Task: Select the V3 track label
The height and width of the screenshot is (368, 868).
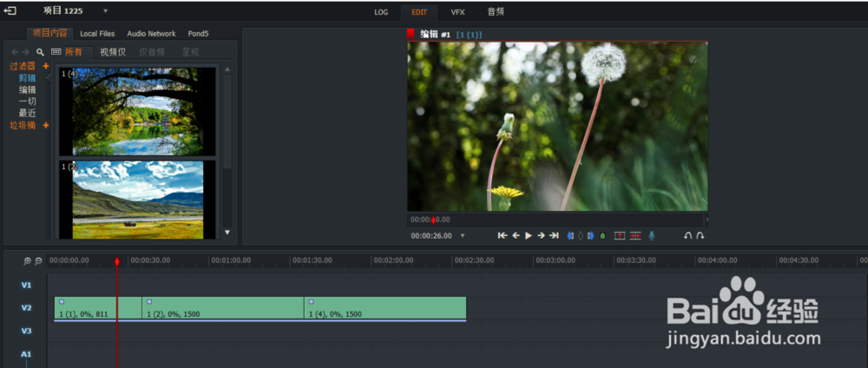Action: (x=27, y=331)
